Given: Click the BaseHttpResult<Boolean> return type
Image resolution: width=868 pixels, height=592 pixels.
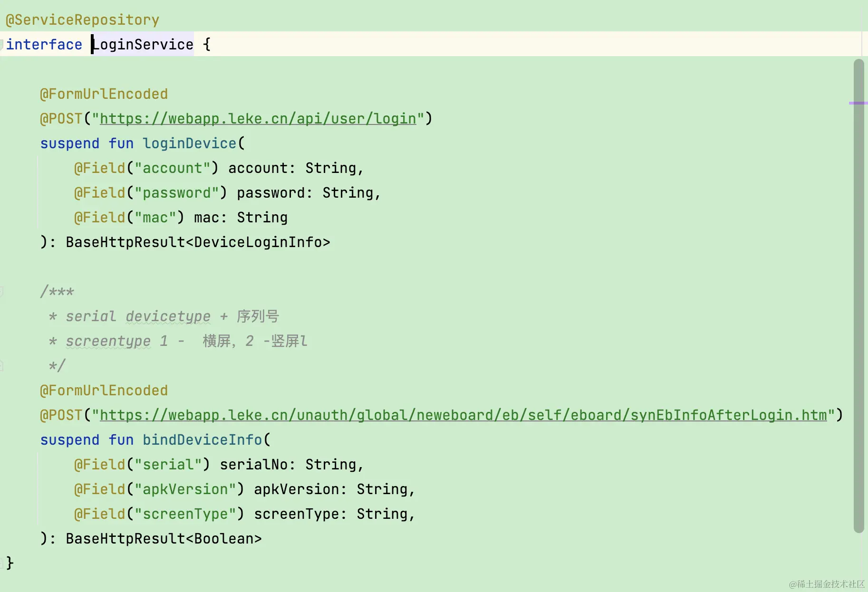Looking at the screenshot, I should click(x=164, y=539).
